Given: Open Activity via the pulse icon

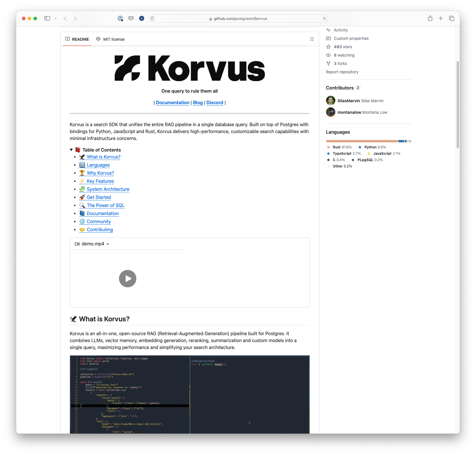Looking at the screenshot, I should tap(328, 30).
